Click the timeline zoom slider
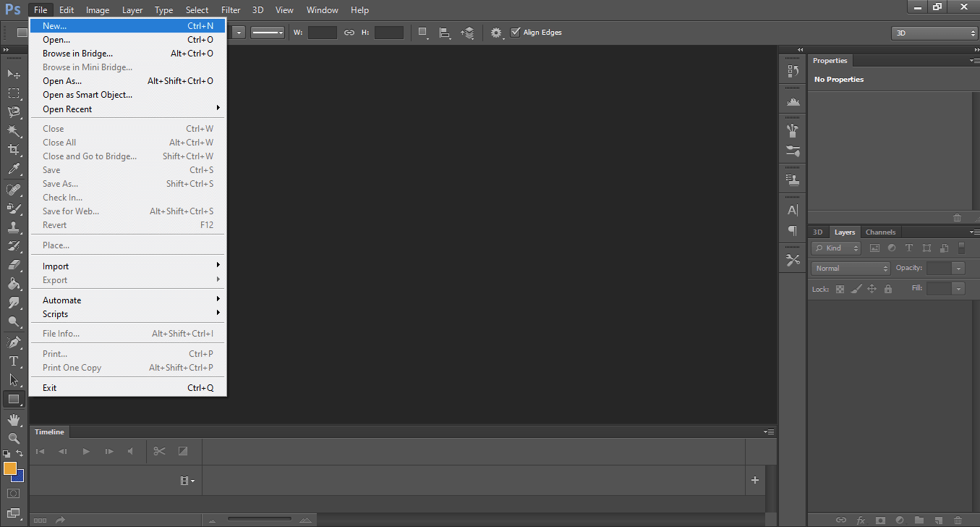This screenshot has width=980, height=527. (x=260, y=519)
